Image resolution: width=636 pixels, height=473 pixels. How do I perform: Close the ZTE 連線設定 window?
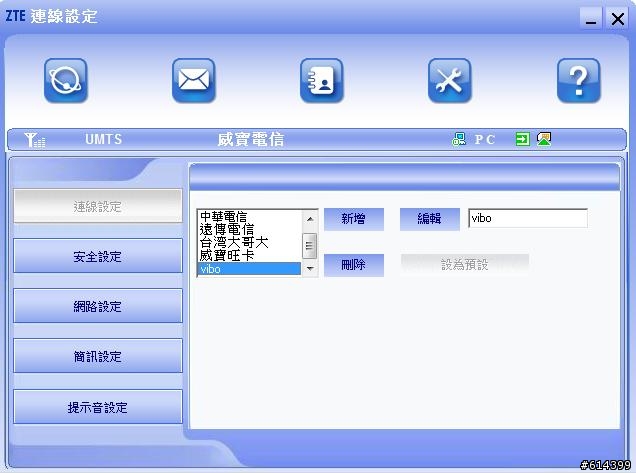click(x=617, y=19)
